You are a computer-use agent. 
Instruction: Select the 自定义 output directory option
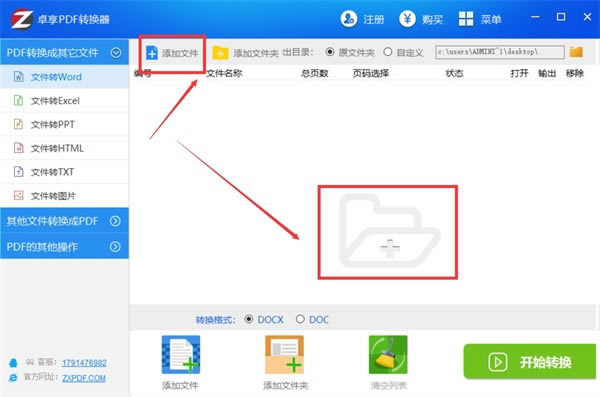click(403, 52)
